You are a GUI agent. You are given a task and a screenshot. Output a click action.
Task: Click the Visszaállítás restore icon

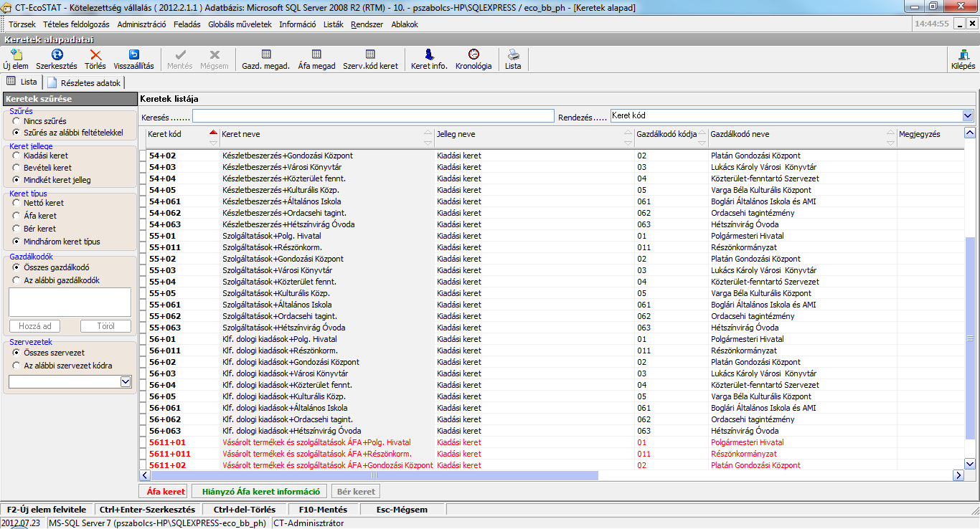pos(133,54)
